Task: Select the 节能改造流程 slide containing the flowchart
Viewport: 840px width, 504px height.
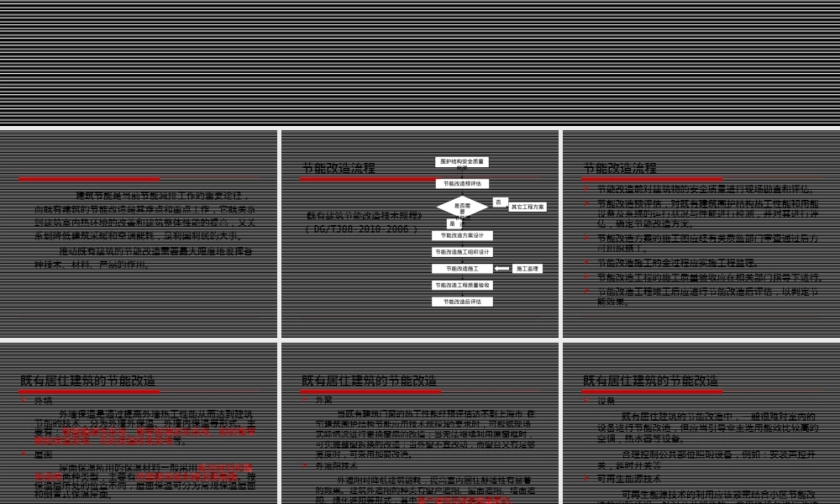Action: [419, 234]
